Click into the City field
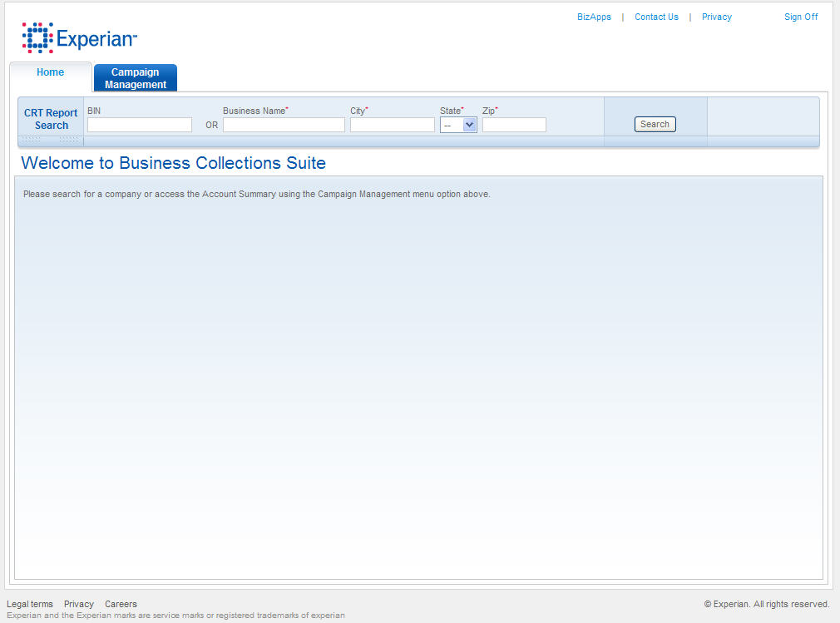Viewport: 840px width, 623px height. click(393, 125)
